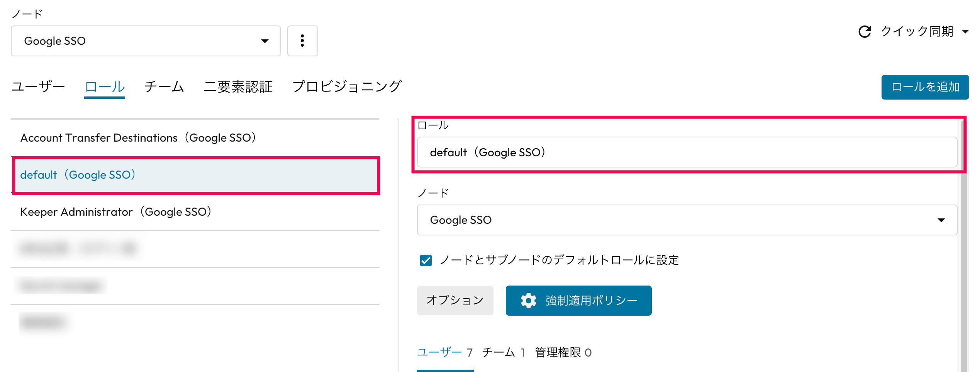Switch to the チーム main tab
980x372 pixels.
coord(164,86)
